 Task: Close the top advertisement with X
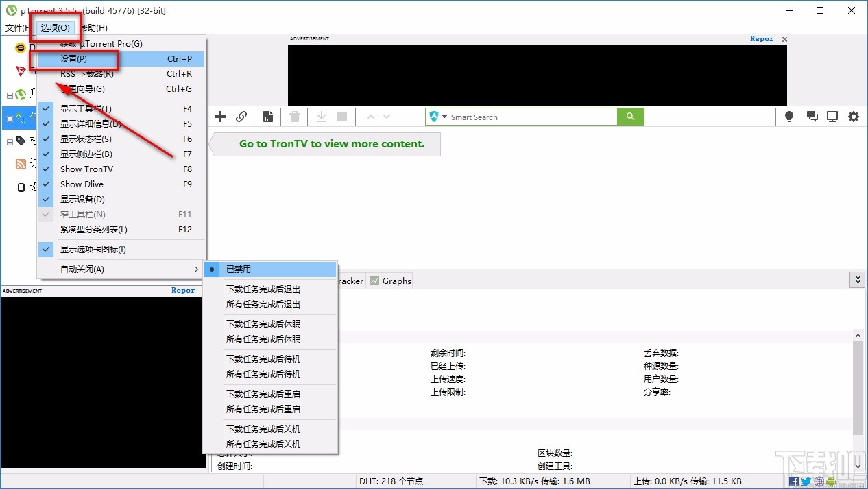pyautogui.click(x=784, y=39)
